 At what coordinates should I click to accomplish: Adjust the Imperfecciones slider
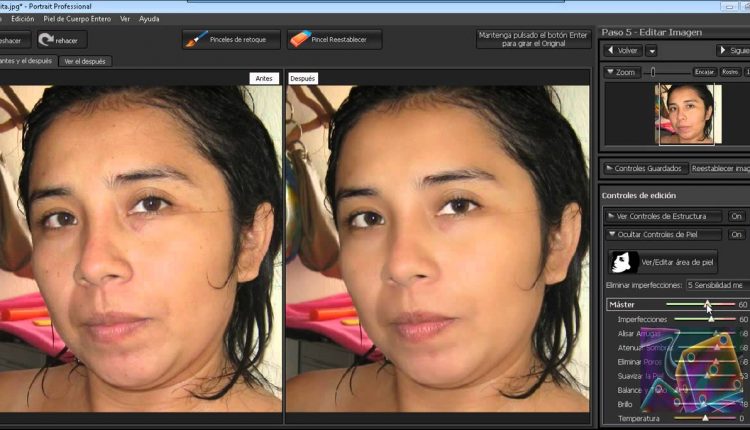click(x=711, y=319)
